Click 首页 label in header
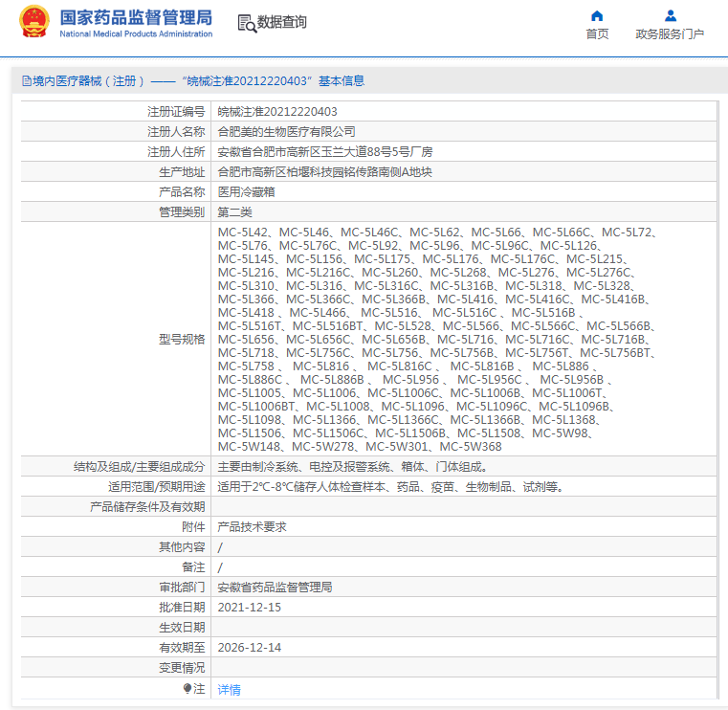 point(597,33)
